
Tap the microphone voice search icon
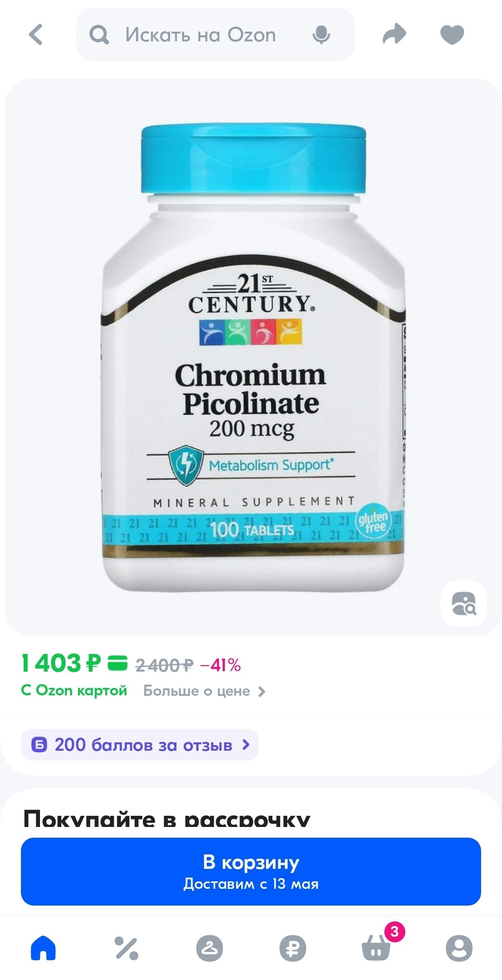[321, 35]
